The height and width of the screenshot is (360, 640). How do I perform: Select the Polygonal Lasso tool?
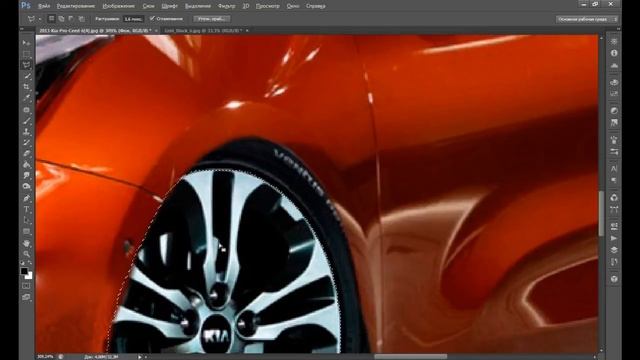pyautogui.click(x=27, y=65)
